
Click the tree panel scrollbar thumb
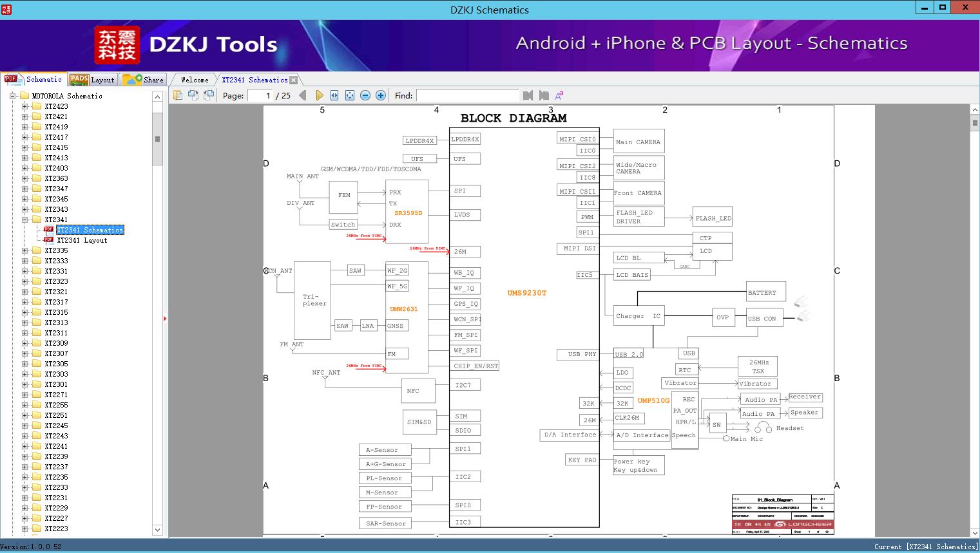(157, 138)
